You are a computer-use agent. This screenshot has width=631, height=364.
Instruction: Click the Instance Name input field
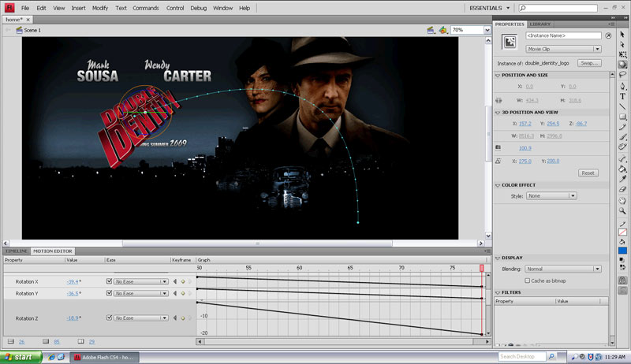pyautogui.click(x=563, y=35)
